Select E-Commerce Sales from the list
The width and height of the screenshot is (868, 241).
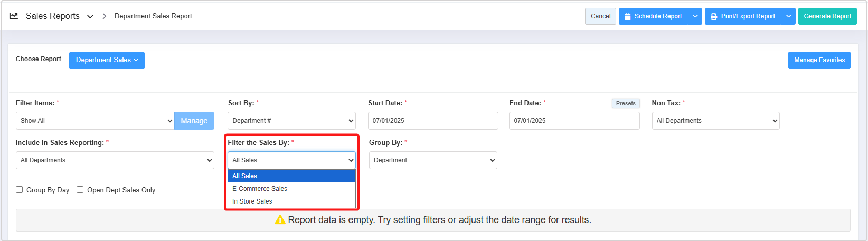(x=260, y=189)
